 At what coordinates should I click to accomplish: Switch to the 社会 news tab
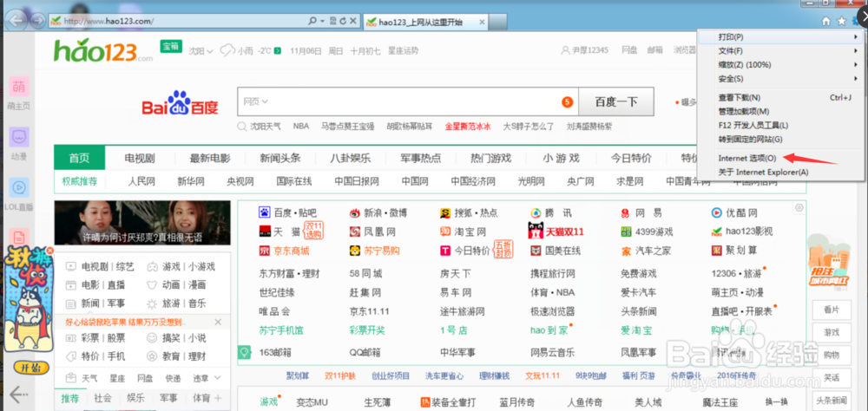[x=103, y=398]
